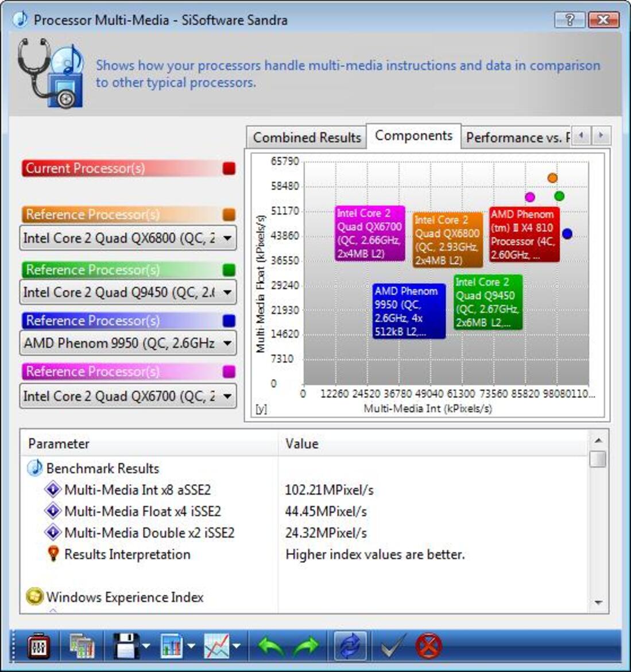Click the green back arrow

pos(271,646)
